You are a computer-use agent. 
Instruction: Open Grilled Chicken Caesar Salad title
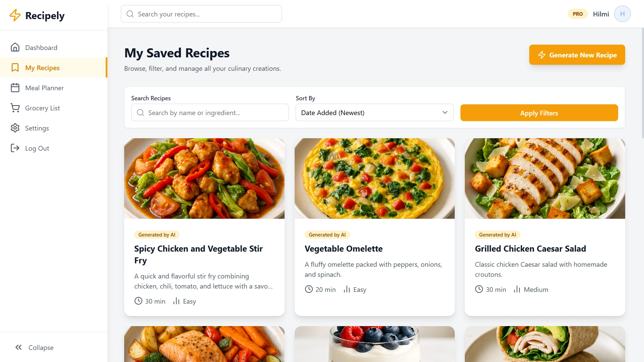(530, 249)
